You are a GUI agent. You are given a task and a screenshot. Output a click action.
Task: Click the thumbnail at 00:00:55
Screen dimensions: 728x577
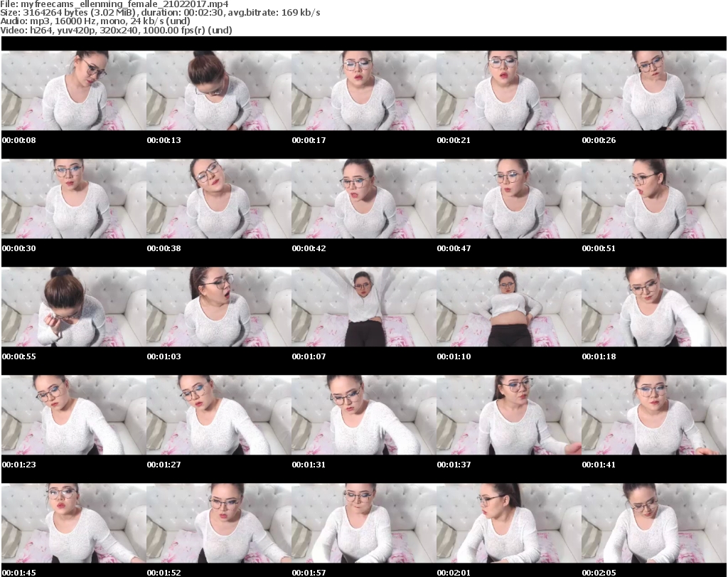coord(74,307)
